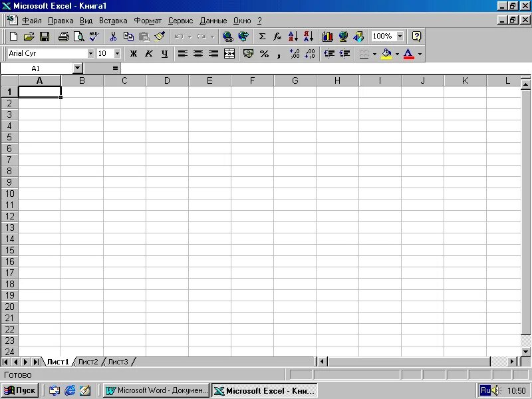Select the AutoSum icon
This screenshot has height=399, width=532.
click(x=261, y=37)
